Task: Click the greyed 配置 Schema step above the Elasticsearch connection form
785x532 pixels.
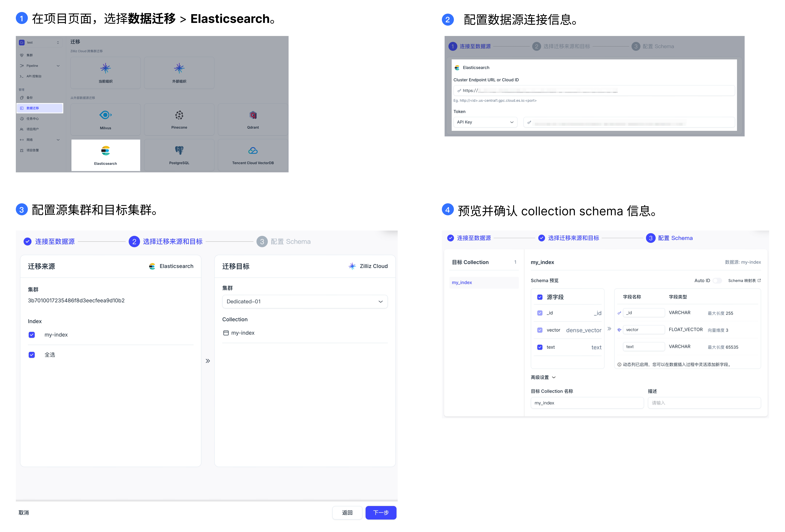Action: (653, 47)
